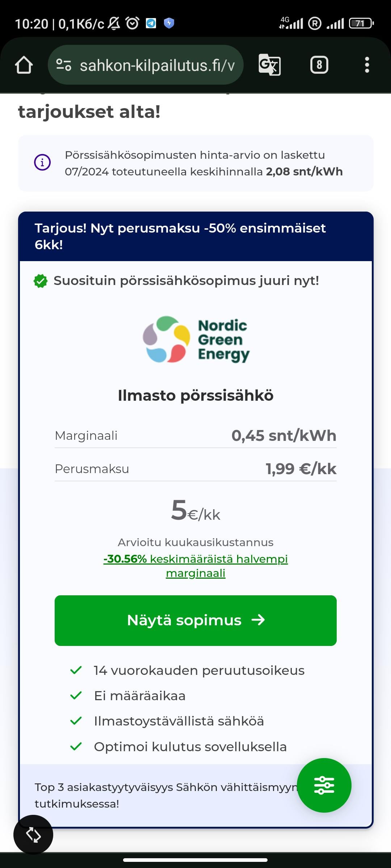
Task: Tap the green filter sliders floating button
Action: (324, 785)
